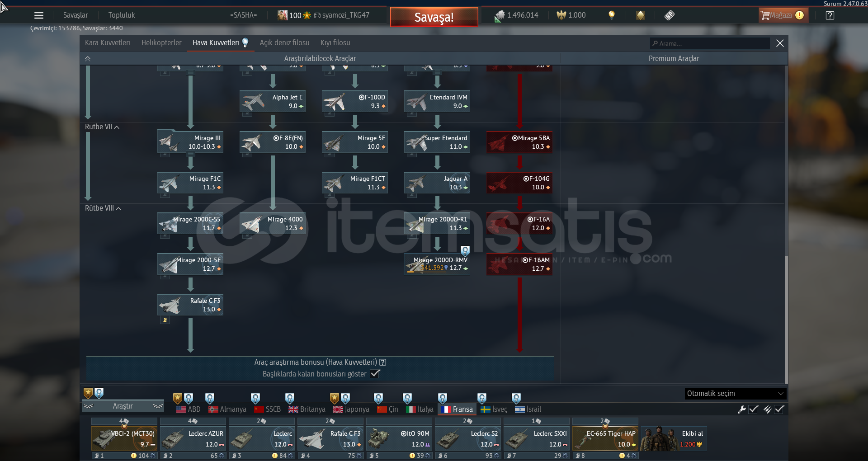Collapse the Rütbe VII rank section
This screenshot has height=461, width=868.
(x=102, y=127)
